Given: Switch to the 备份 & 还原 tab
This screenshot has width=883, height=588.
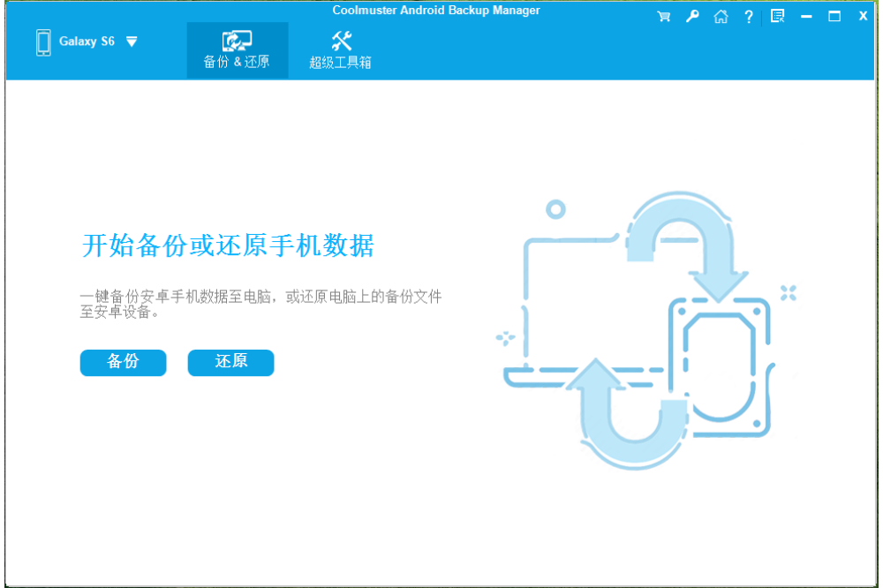Looking at the screenshot, I should (237, 50).
